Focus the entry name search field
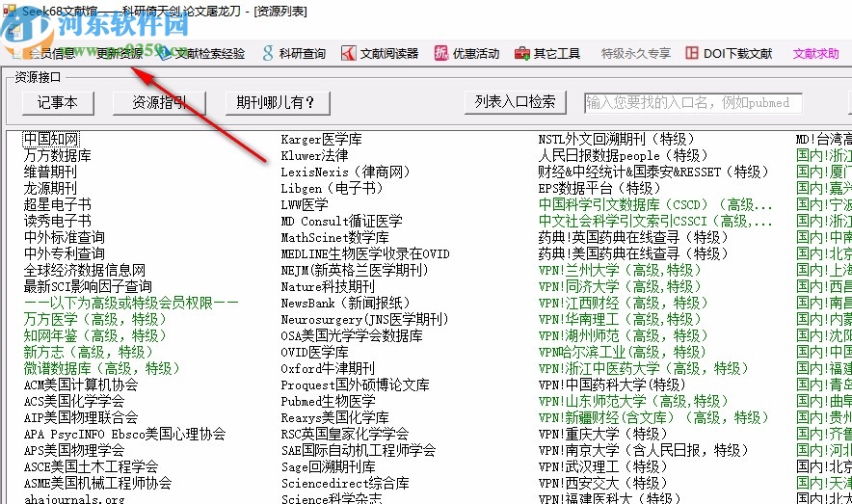This screenshot has height=504, width=852. click(x=693, y=103)
